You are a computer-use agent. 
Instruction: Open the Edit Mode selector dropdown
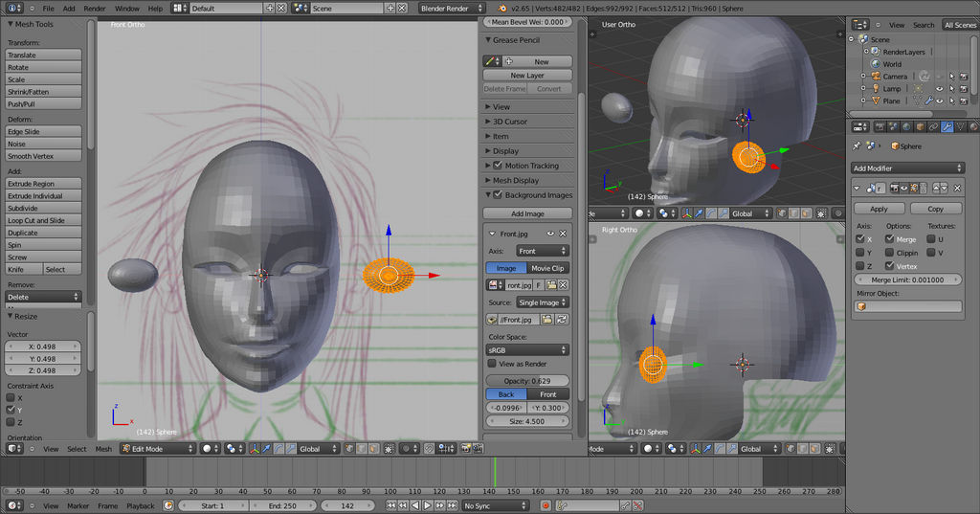pyautogui.click(x=157, y=448)
